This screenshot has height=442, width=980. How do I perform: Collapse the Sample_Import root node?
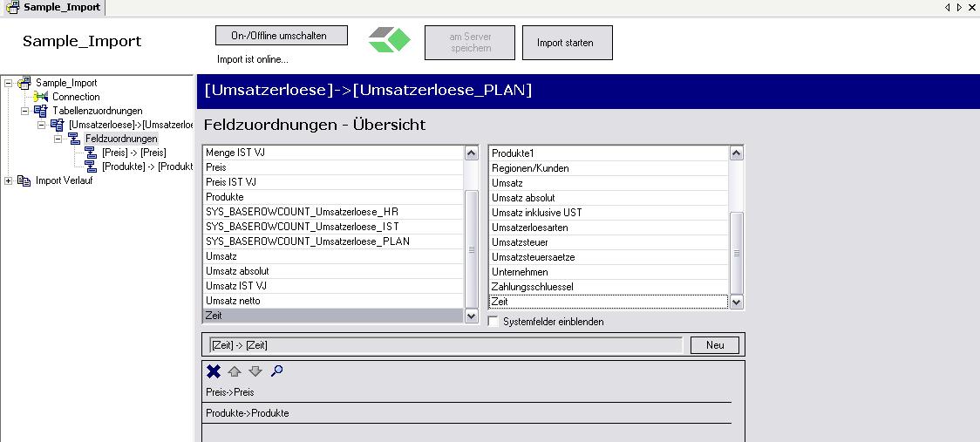pyautogui.click(x=8, y=83)
